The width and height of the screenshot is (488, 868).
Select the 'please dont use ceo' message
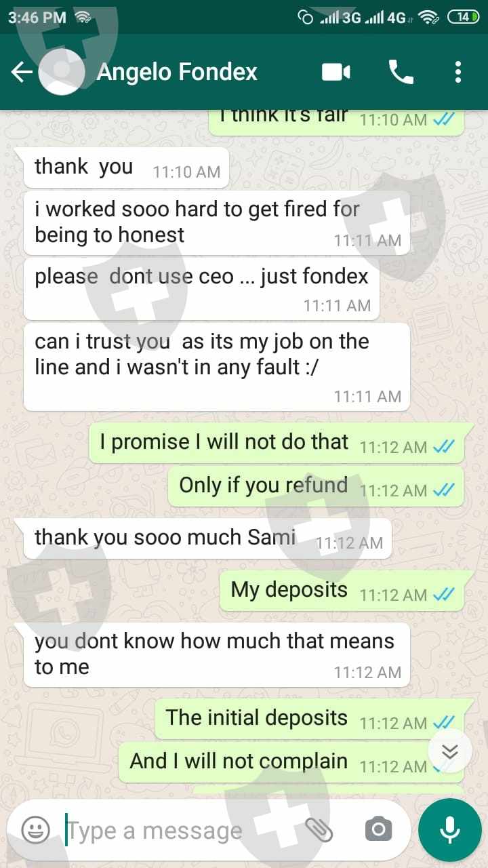tap(201, 289)
